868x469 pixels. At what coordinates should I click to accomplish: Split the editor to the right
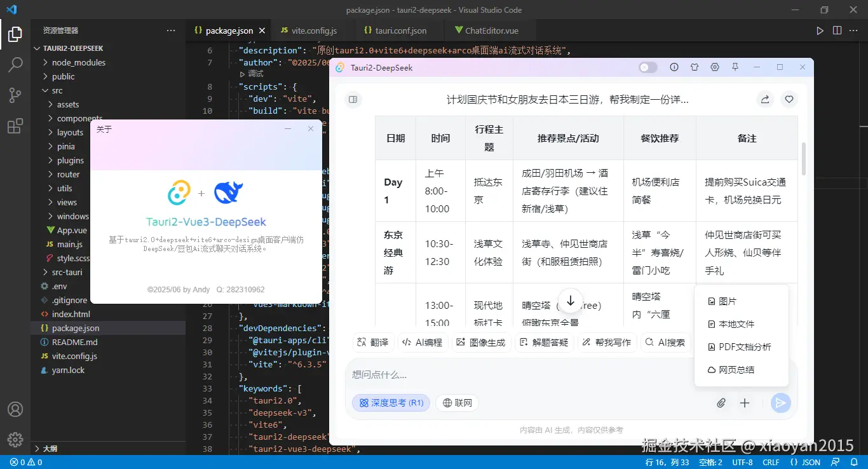[837, 31]
